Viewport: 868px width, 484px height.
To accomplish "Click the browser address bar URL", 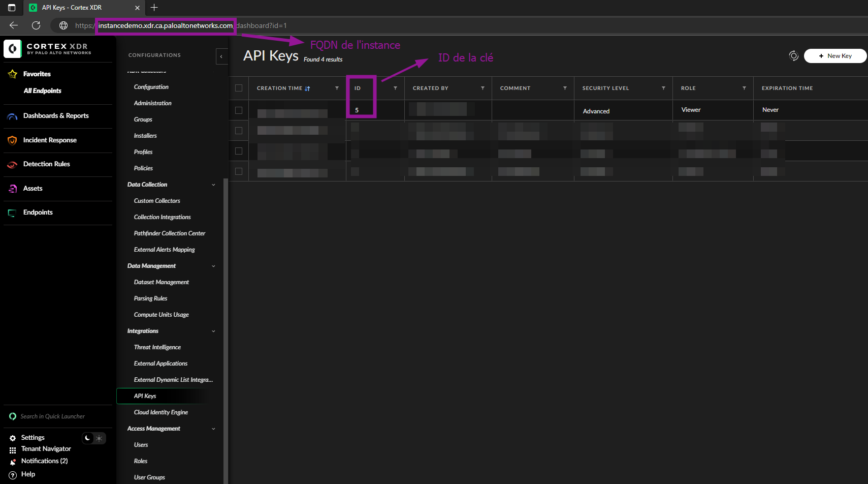I will pyautogui.click(x=180, y=25).
